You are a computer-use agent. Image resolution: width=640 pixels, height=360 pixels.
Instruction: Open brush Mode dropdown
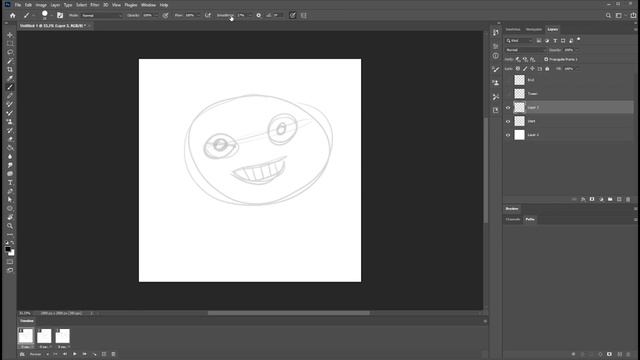[x=102, y=16]
